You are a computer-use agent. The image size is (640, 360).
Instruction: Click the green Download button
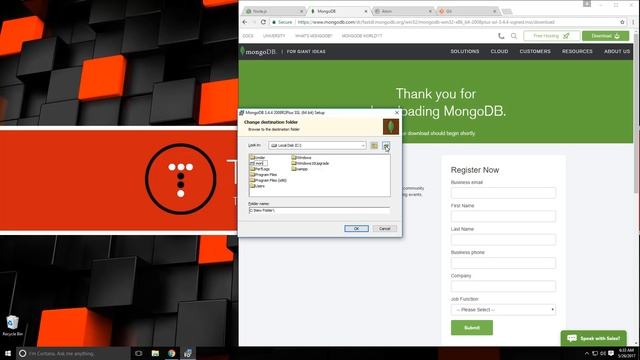(x=605, y=36)
